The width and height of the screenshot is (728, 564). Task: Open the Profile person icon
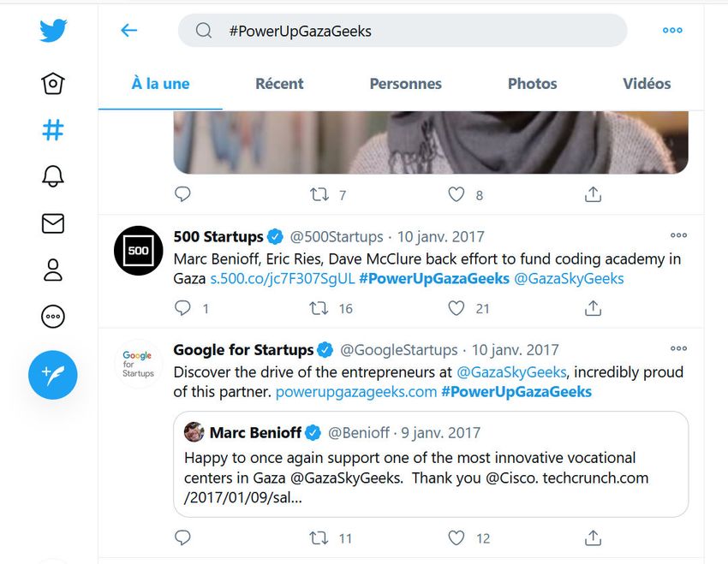click(52, 270)
